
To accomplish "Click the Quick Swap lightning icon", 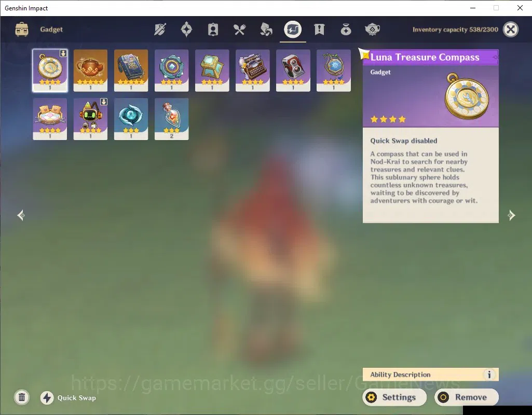I will [x=47, y=398].
